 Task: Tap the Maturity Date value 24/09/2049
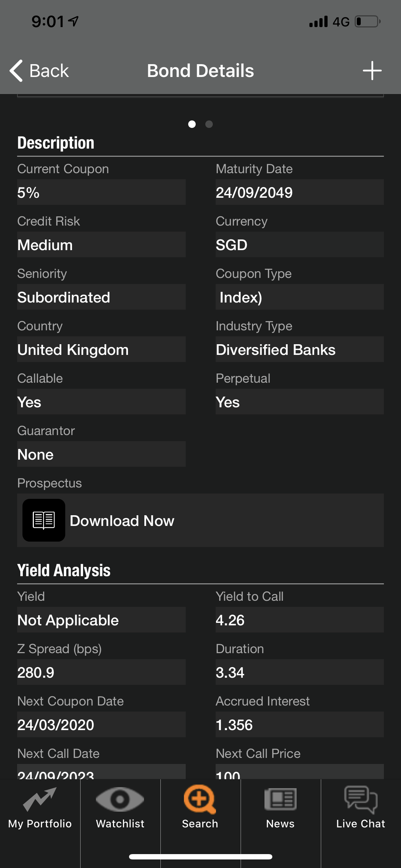click(x=254, y=192)
